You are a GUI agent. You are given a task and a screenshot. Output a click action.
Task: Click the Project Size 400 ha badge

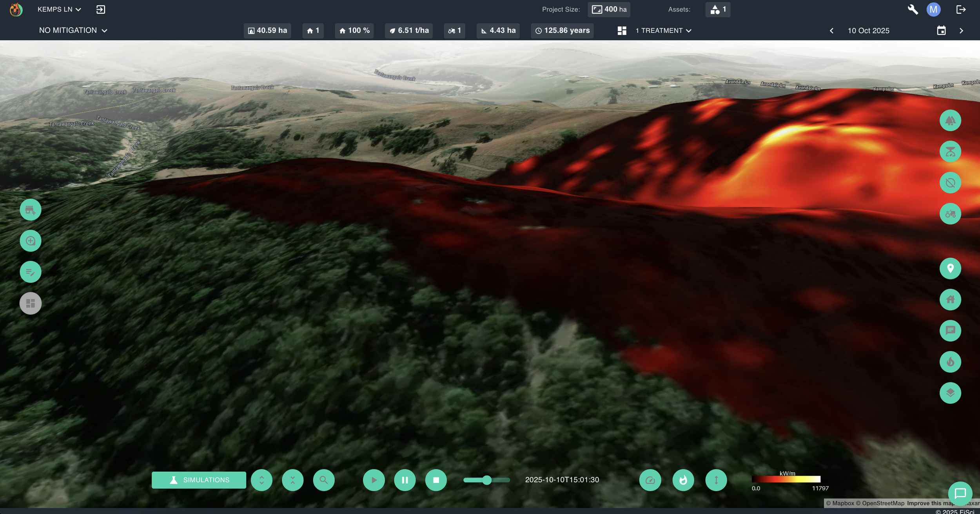tap(609, 9)
